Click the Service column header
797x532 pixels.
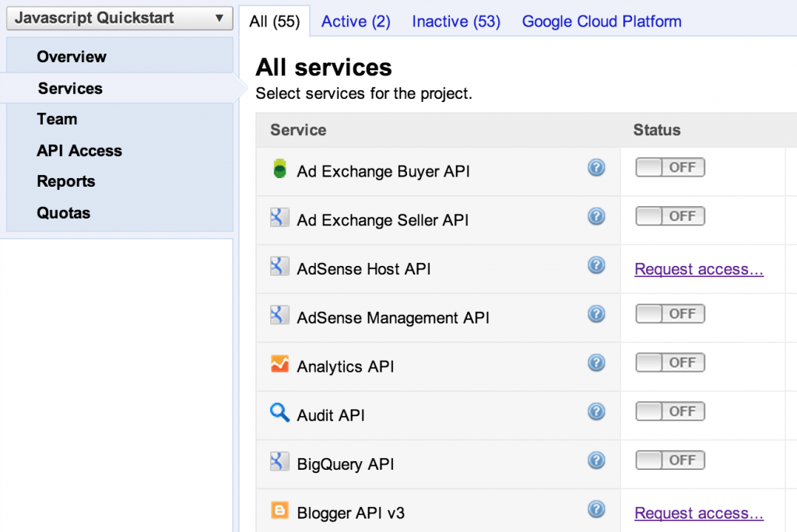[298, 130]
